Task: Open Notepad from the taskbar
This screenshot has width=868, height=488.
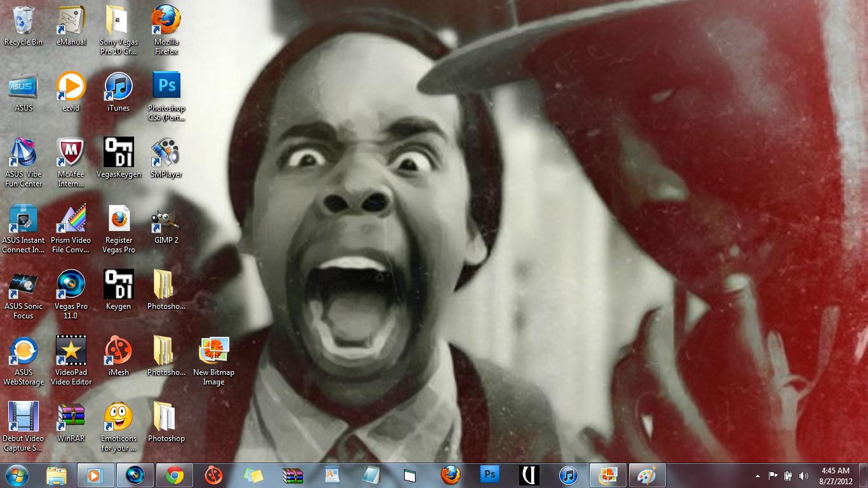Action: pyautogui.click(x=372, y=475)
